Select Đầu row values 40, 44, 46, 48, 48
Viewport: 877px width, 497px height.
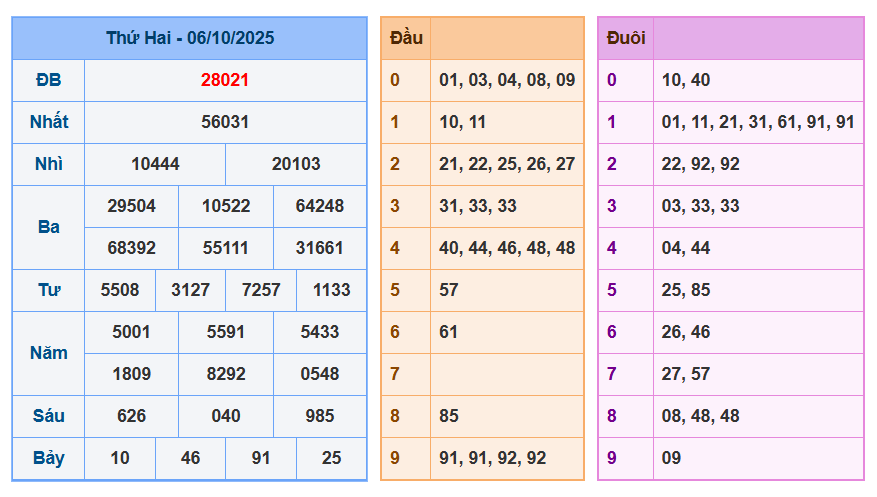507,248
